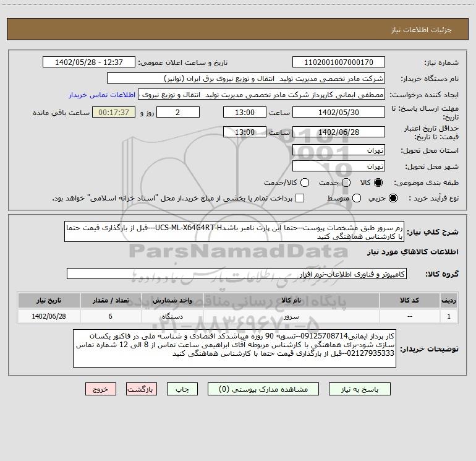Viewport: 476px width, 461px height.
Task: Click the واحد شمارش column header
Action: click(x=172, y=300)
